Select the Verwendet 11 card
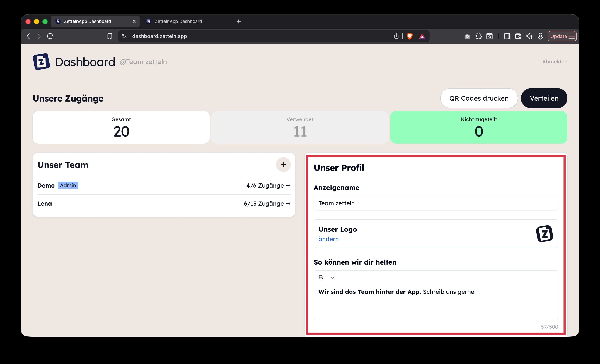The height and width of the screenshot is (364, 600). tap(300, 128)
